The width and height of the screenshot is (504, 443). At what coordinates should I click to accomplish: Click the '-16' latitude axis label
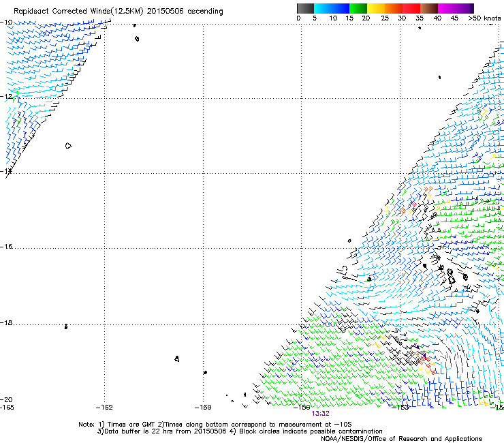tap(6, 247)
